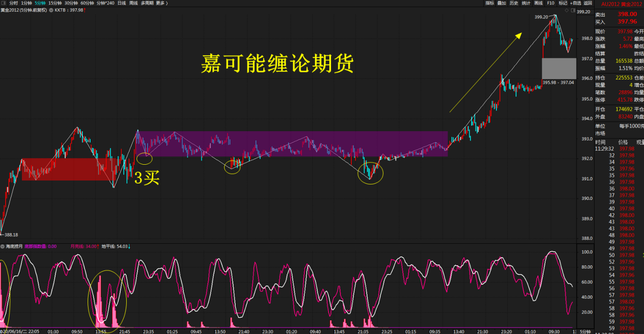Click the panel toggle icon left of 分时
This screenshot has width=644, height=334.
[4, 3]
